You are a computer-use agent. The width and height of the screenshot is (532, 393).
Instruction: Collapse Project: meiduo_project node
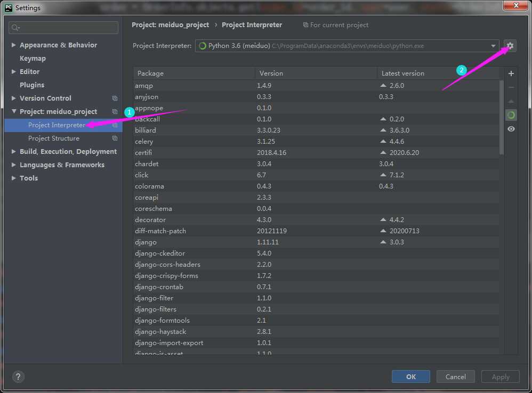(13, 111)
